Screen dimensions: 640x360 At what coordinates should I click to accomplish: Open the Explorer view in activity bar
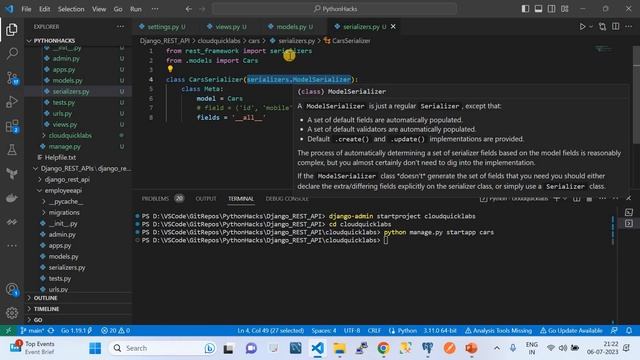coord(12,29)
